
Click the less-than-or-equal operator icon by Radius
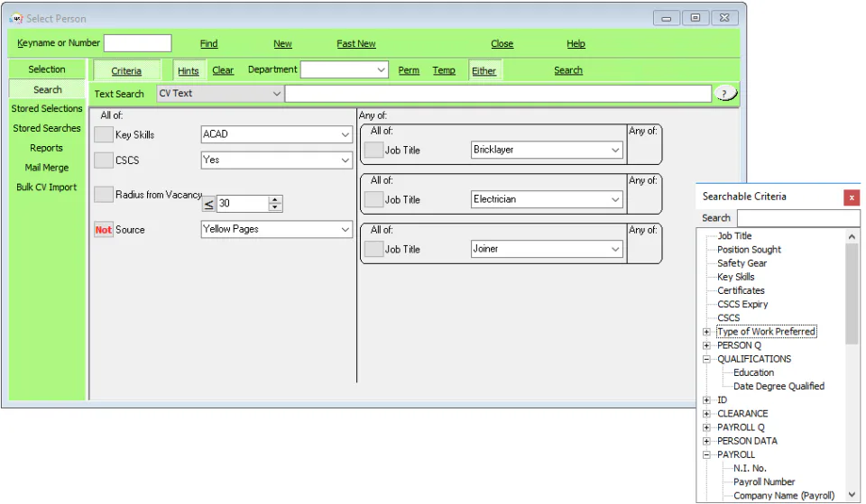[x=208, y=205]
